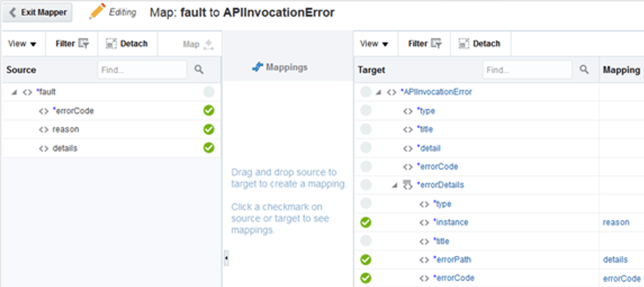
Task: Click green checkmark beside source errorCode
Action: (209, 111)
